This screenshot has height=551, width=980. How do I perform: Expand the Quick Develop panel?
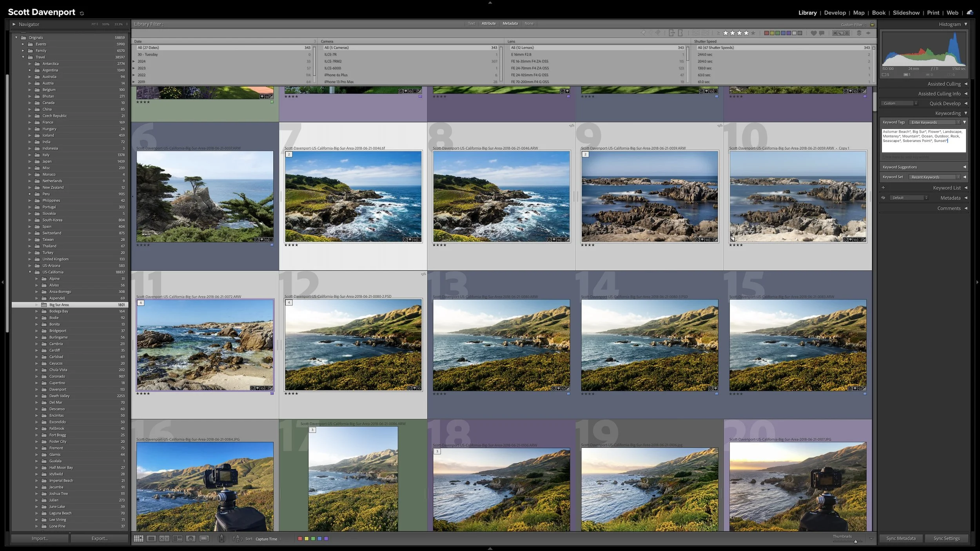[x=965, y=103]
